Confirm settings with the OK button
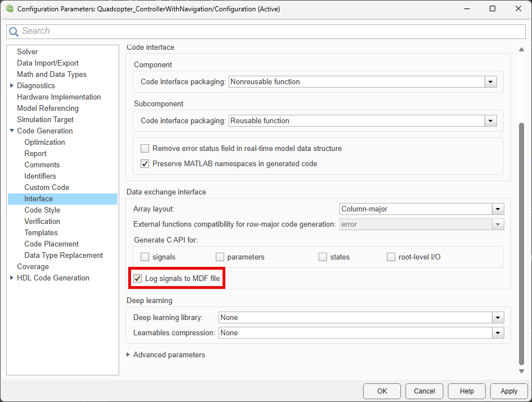This screenshot has height=402, width=532. pos(382,391)
